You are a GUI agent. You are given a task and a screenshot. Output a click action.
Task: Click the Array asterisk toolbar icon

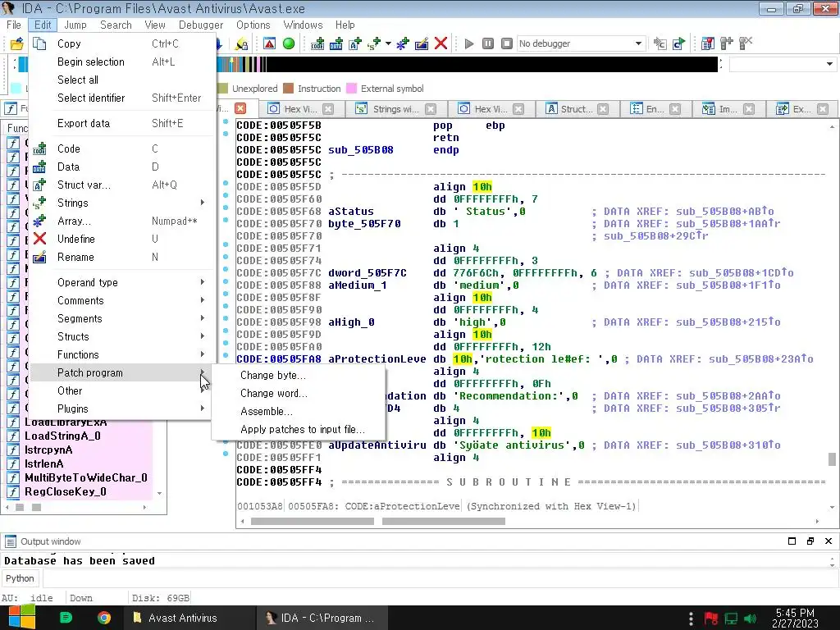click(403, 43)
